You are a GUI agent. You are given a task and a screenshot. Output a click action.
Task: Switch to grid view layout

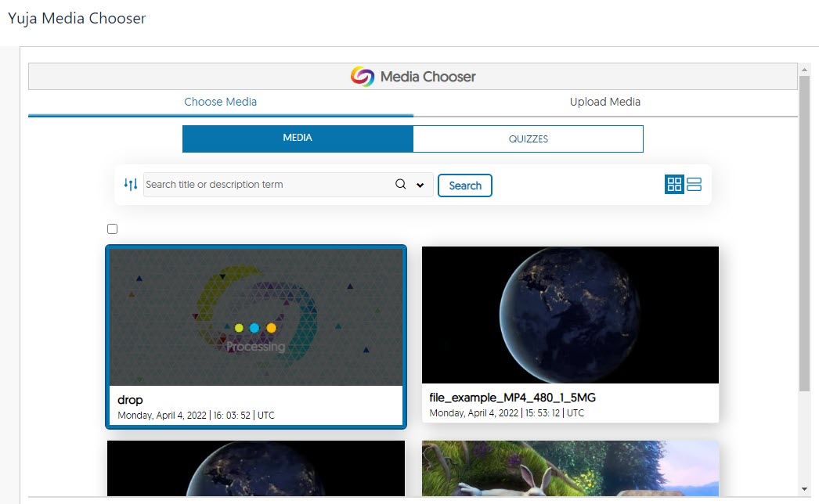click(x=674, y=185)
